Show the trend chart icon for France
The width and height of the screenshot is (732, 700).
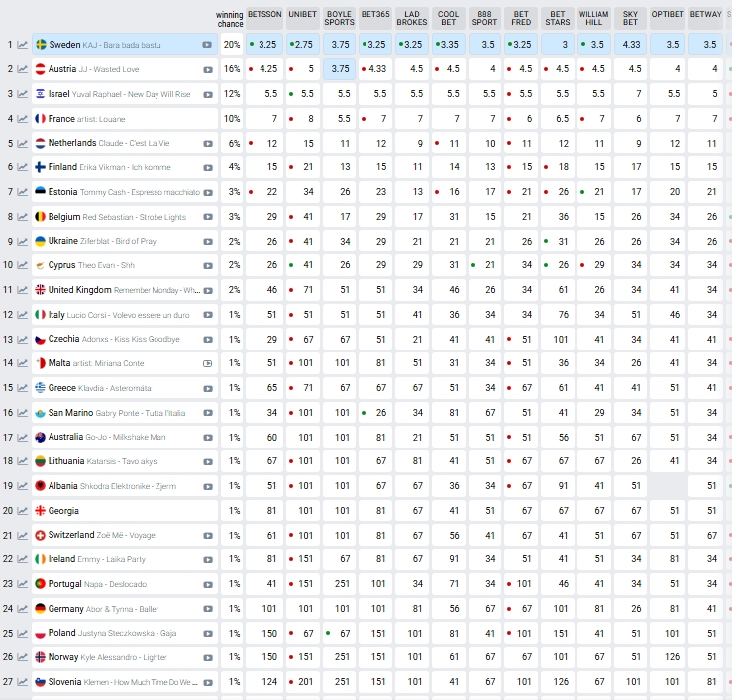point(23,119)
